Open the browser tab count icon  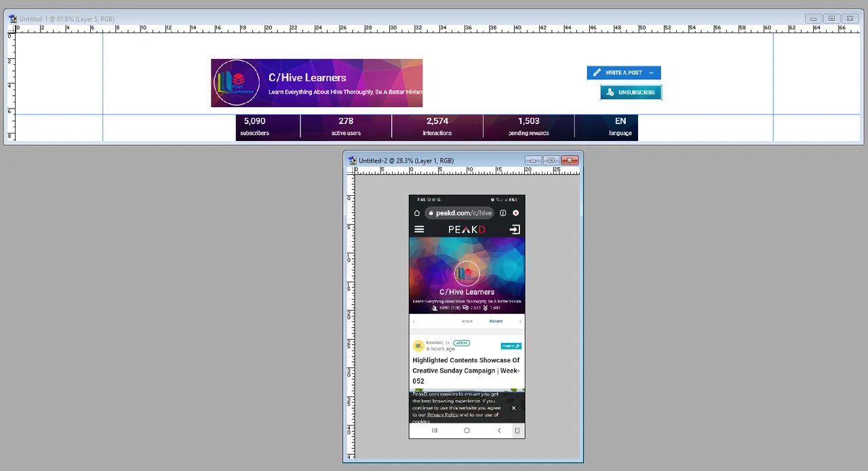pos(502,213)
